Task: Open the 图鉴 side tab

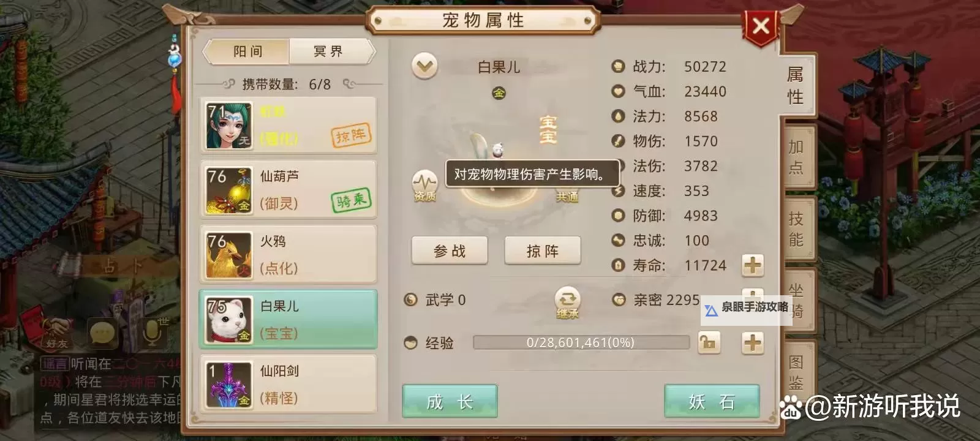Action: pyautogui.click(x=796, y=372)
